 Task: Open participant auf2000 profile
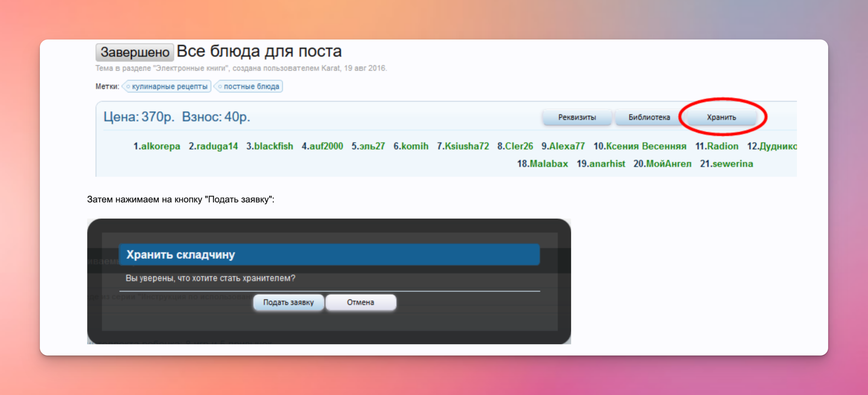(x=326, y=146)
